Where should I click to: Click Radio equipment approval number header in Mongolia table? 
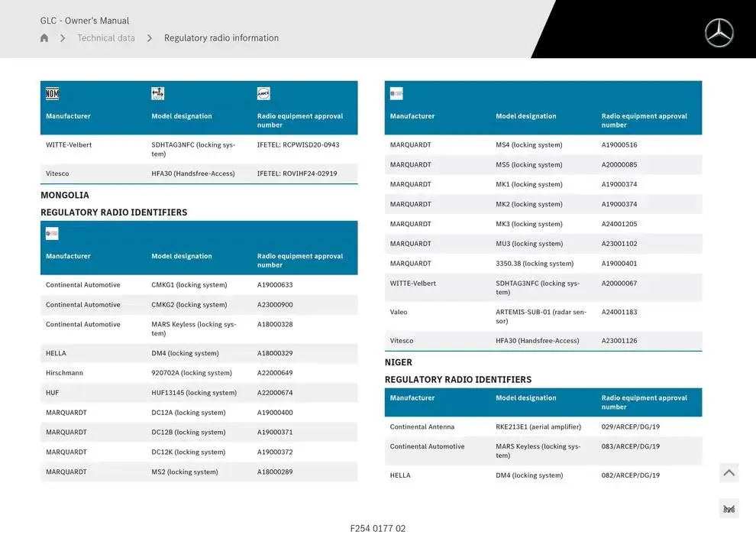[x=300, y=261]
